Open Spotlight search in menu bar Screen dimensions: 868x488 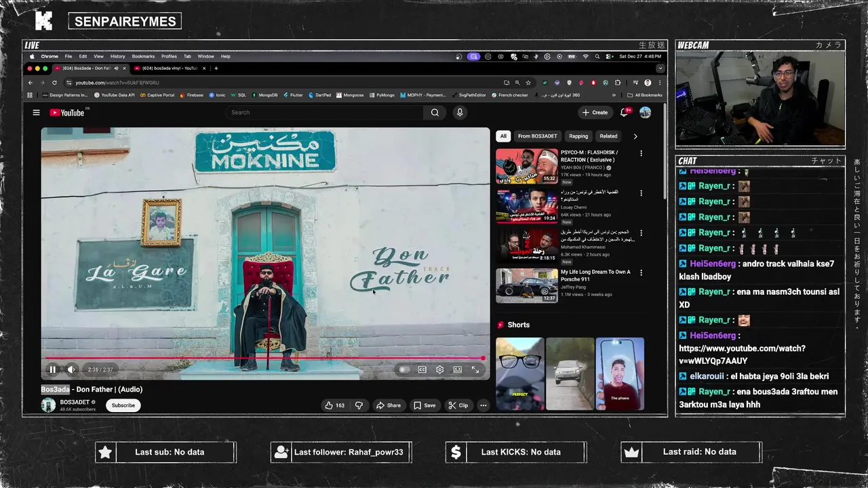click(x=597, y=56)
